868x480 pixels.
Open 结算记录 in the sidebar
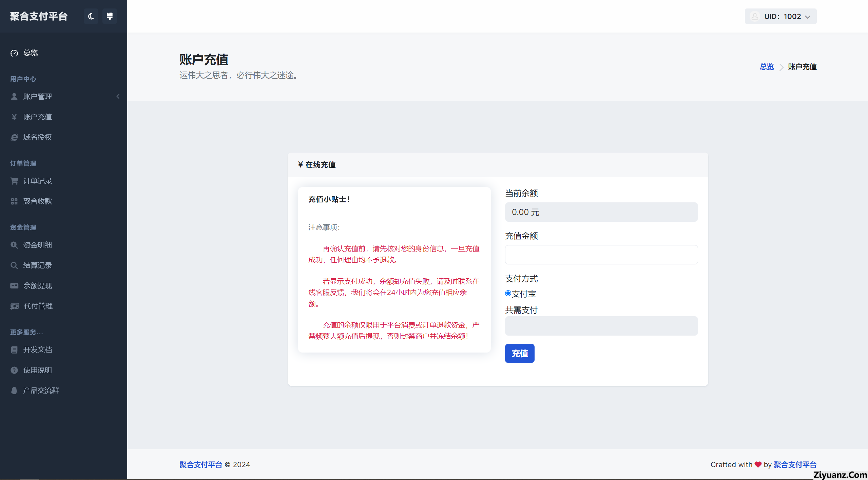[x=38, y=265]
